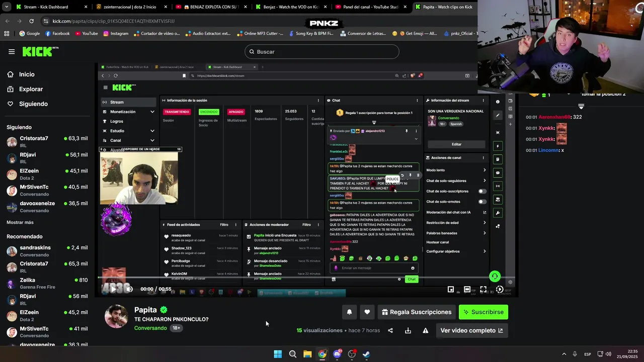
Task: Open Zelika Garena Free Fire channel
Action: click(x=47, y=284)
